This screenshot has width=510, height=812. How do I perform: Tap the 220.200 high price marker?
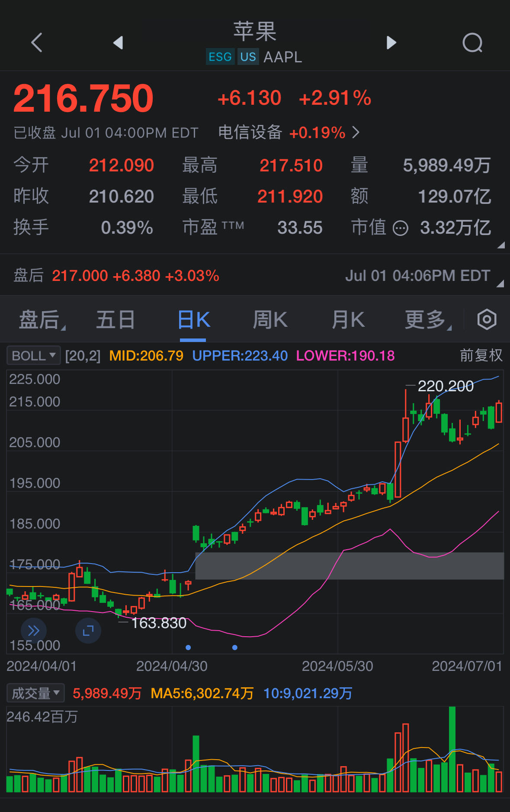446,386
